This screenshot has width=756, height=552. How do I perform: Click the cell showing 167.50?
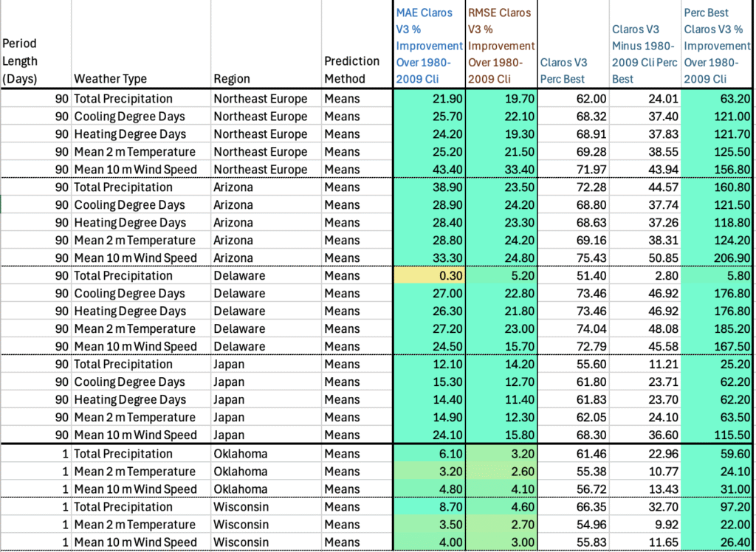(x=716, y=347)
